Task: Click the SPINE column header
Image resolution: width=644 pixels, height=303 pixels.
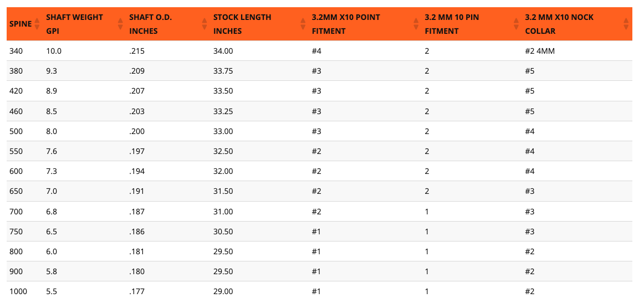Action: (21, 24)
